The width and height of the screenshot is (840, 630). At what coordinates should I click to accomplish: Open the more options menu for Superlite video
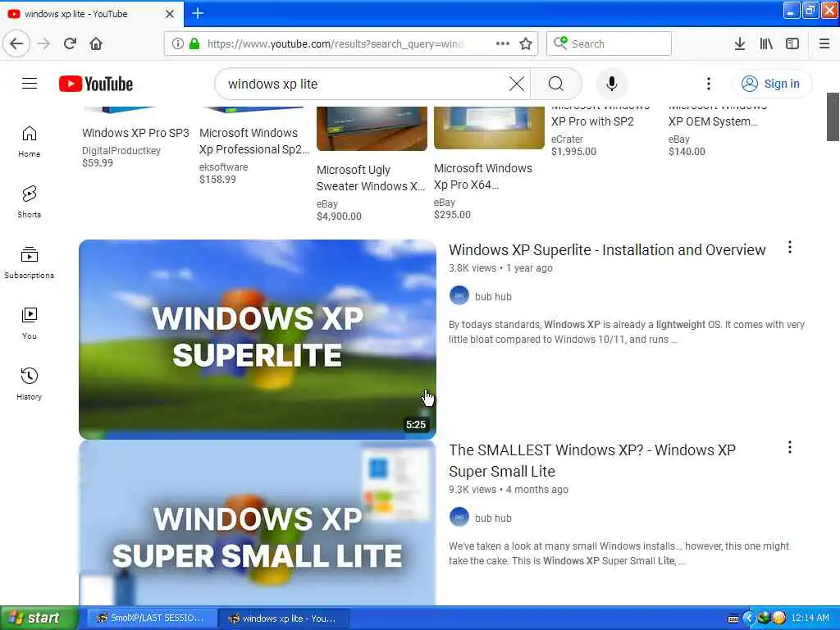click(x=790, y=248)
